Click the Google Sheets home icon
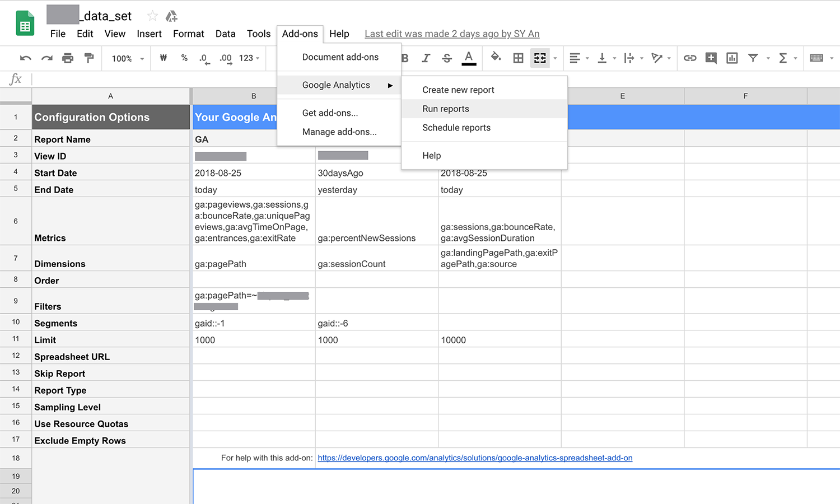840x504 pixels. point(25,24)
